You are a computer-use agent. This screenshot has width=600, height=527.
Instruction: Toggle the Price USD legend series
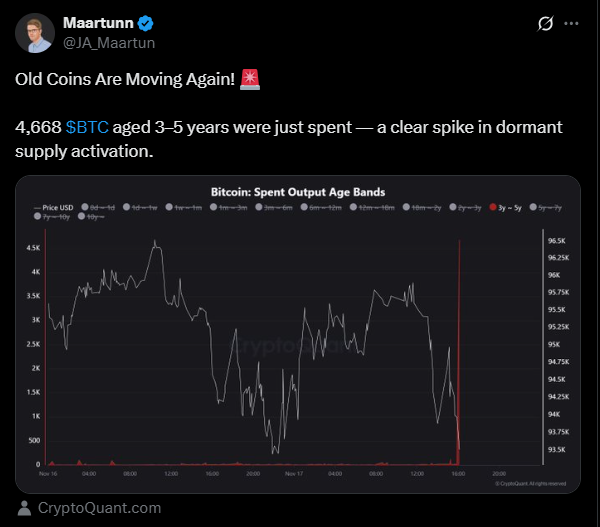tap(57, 207)
